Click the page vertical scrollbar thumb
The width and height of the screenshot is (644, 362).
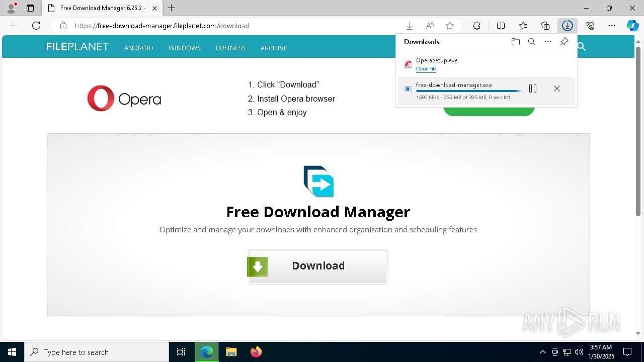pos(638,131)
